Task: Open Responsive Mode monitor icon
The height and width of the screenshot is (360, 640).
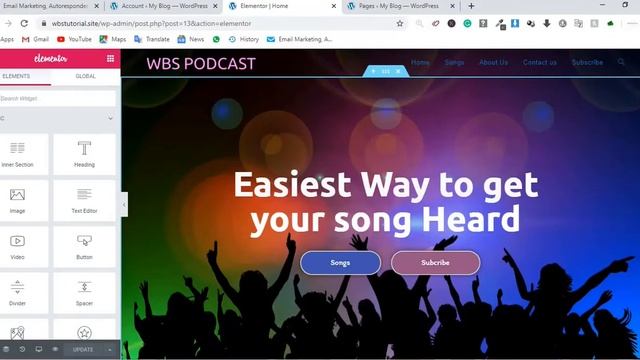Action: [39, 349]
